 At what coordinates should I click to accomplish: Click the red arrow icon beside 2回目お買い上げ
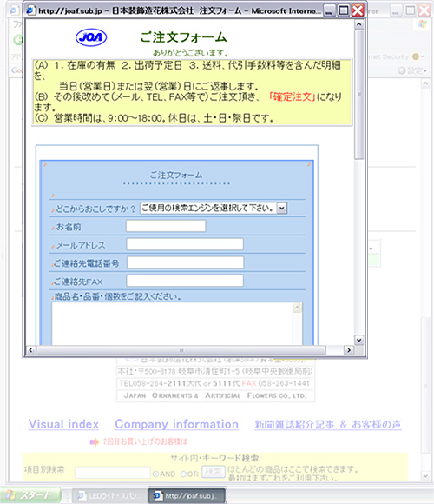pos(95,442)
